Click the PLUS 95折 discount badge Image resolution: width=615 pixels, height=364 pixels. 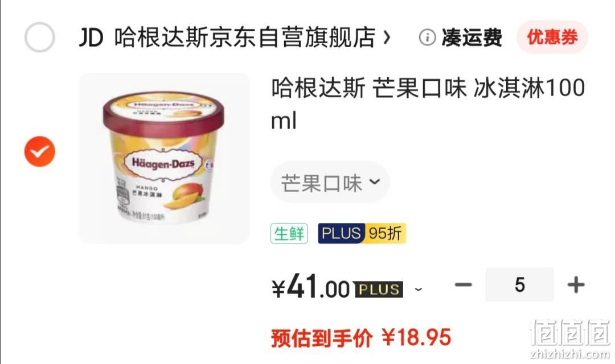(362, 234)
